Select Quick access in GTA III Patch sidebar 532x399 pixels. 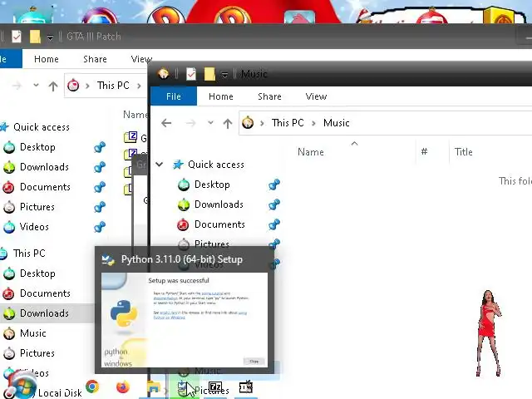(42, 127)
